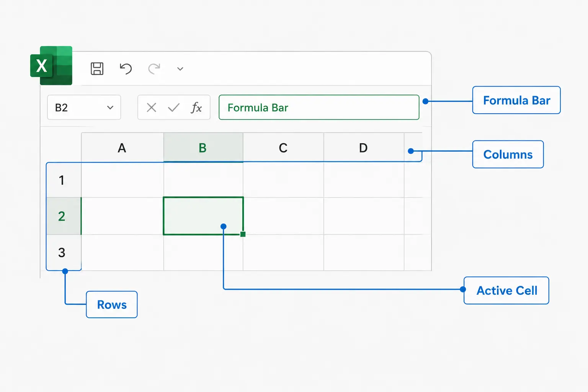Select column B header
The width and height of the screenshot is (588, 392).
tap(203, 147)
